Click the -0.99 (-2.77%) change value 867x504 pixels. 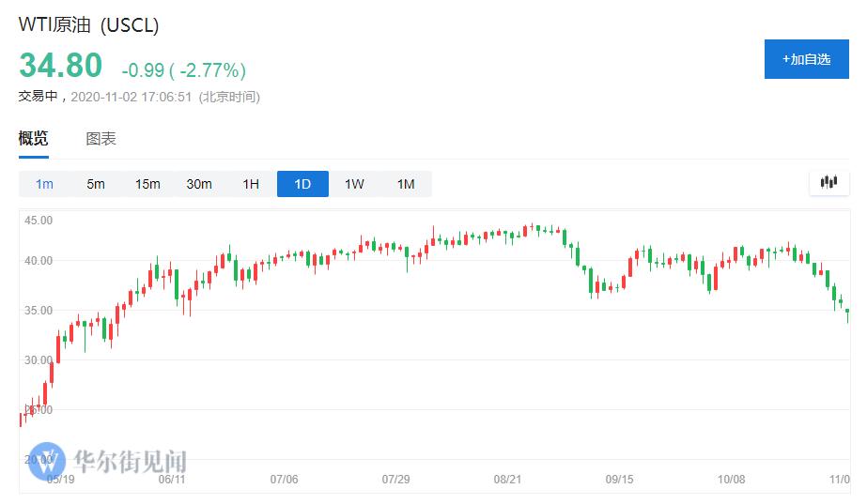pos(183,70)
